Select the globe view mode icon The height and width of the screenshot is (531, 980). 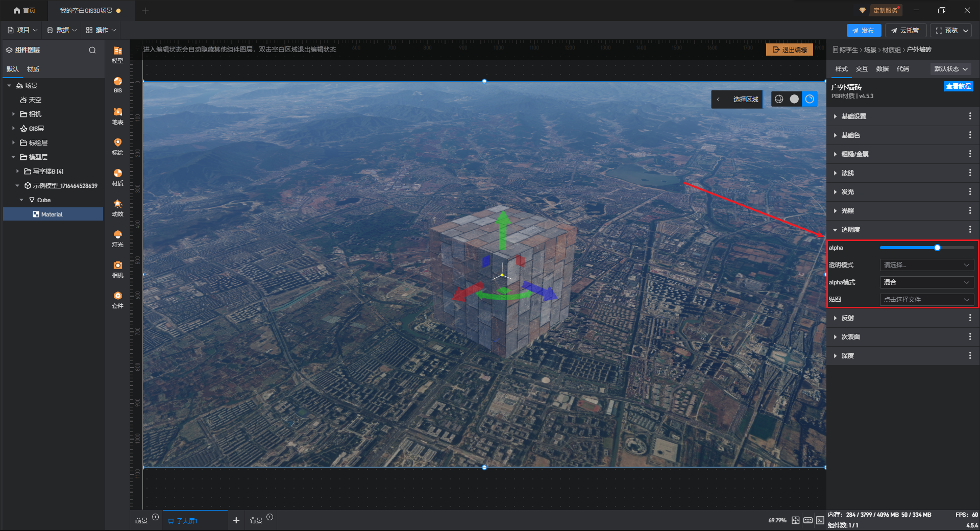[779, 99]
